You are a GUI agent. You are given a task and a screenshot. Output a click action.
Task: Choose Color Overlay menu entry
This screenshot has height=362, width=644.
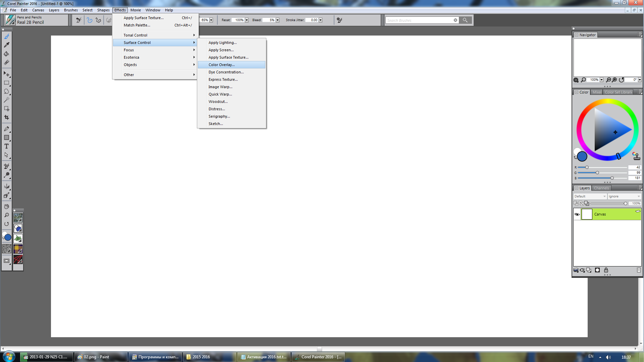tap(221, 65)
